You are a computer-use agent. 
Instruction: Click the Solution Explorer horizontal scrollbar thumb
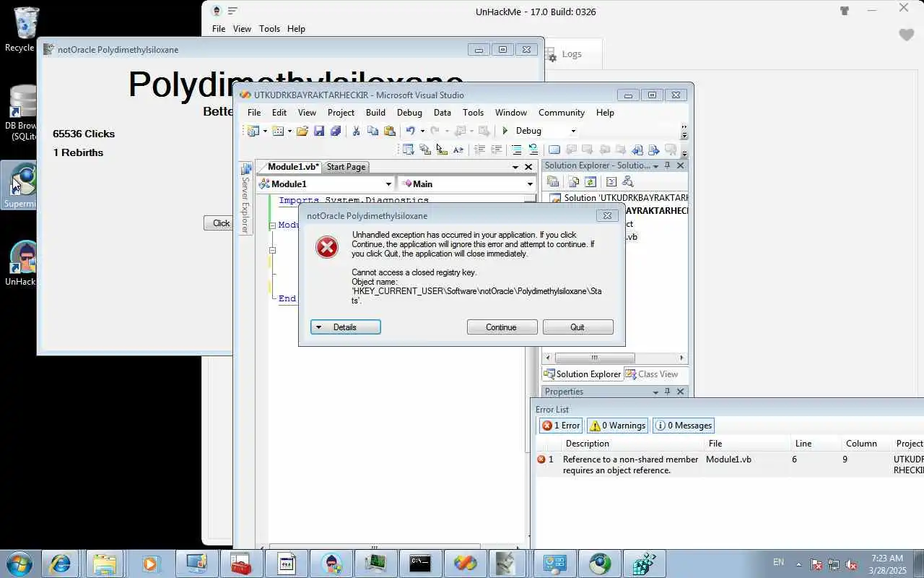tap(595, 358)
